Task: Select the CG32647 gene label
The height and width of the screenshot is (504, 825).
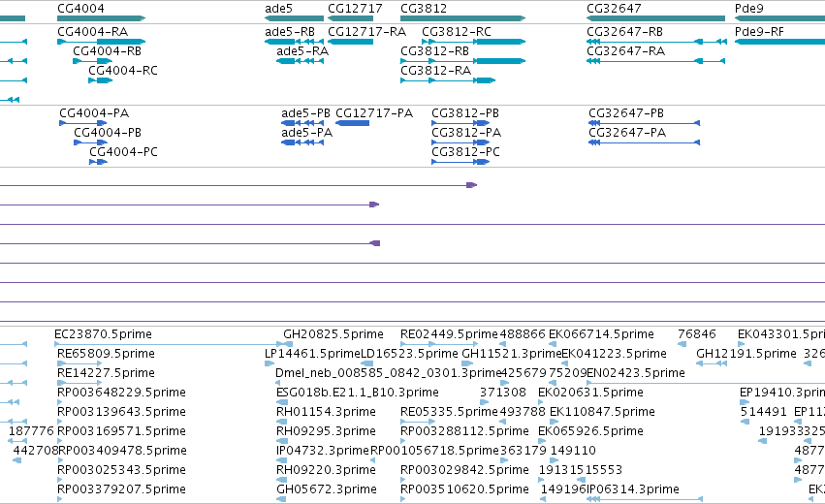Action: point(614,9)
